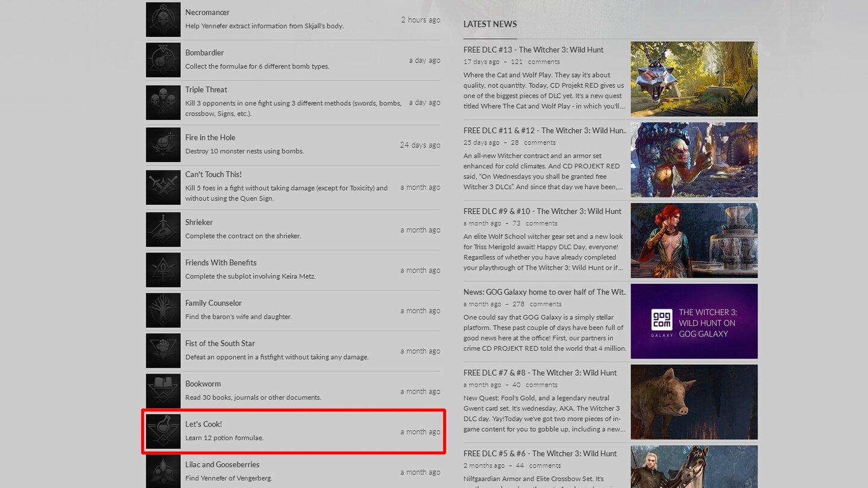Click the '17 days ago' news date

click(x=481, y=62)
